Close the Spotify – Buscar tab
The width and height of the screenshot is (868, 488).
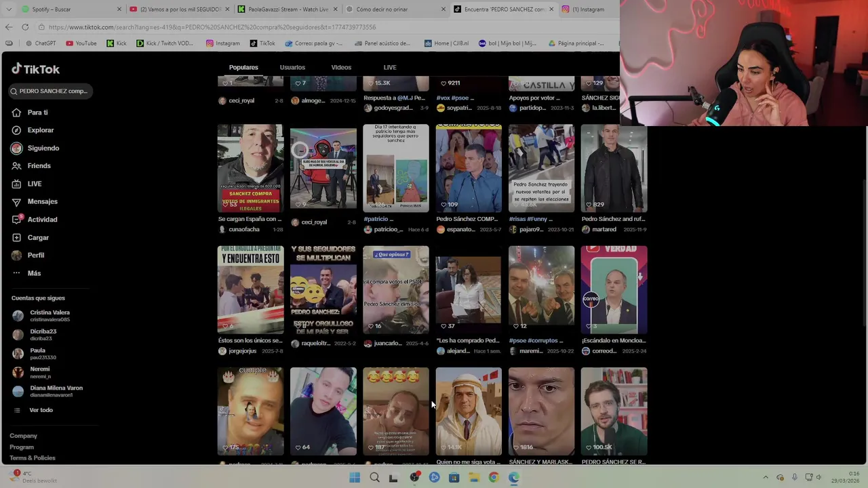pyautogui.click(x=119, y=9)
